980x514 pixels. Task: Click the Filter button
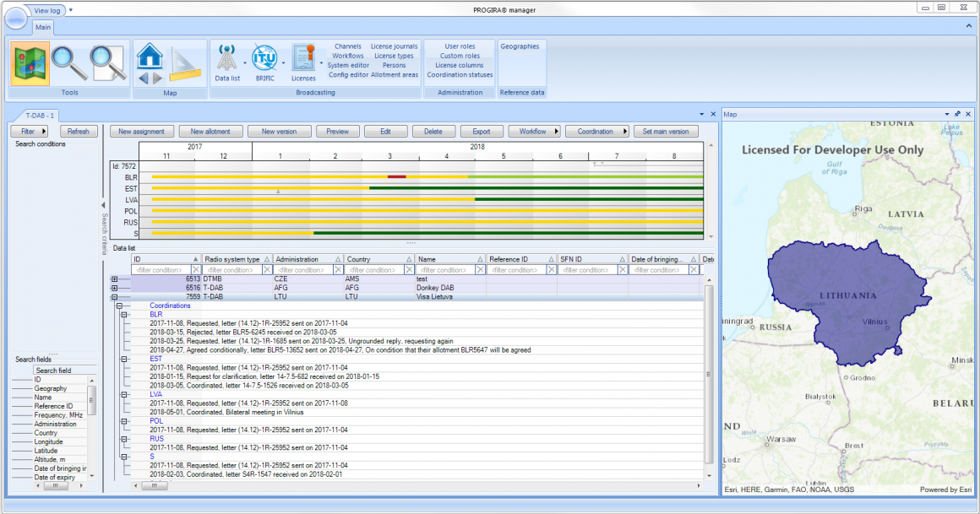29,131
